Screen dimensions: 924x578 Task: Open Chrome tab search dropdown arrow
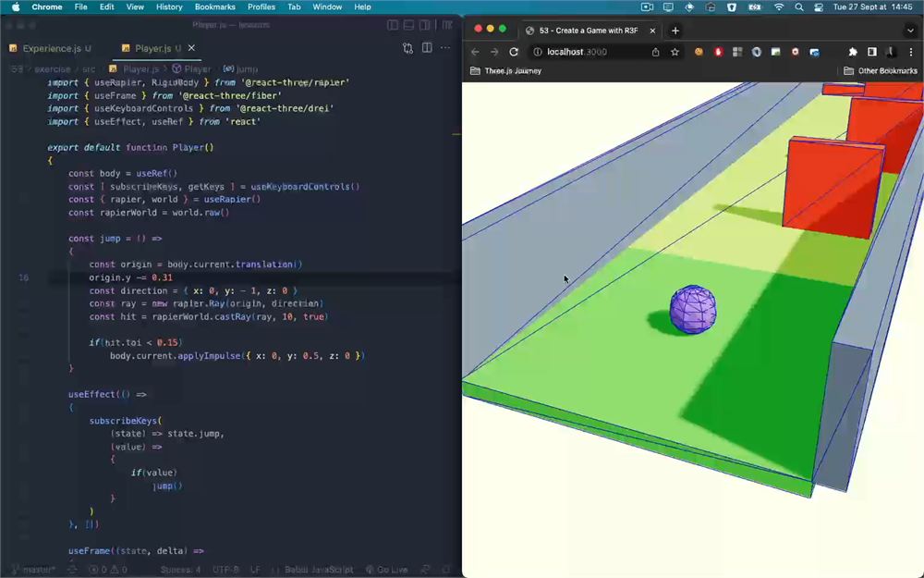[x=910, y=31]
